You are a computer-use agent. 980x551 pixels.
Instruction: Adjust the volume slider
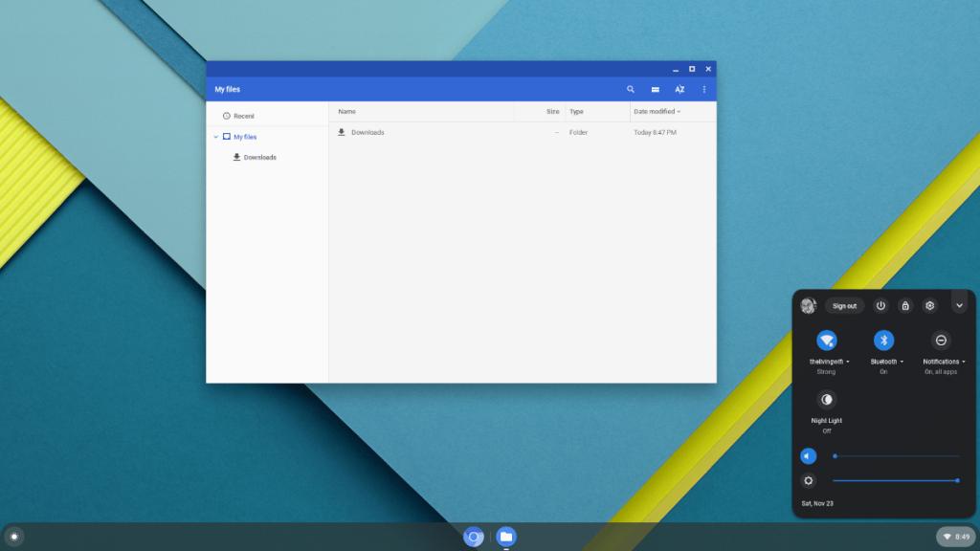[x=895, y=456]
